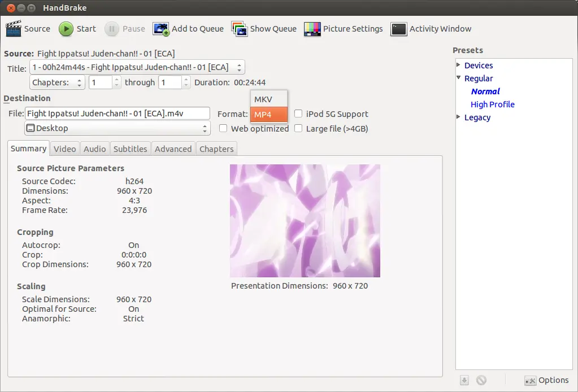Check the Web optimized option

tap(223, 128)
